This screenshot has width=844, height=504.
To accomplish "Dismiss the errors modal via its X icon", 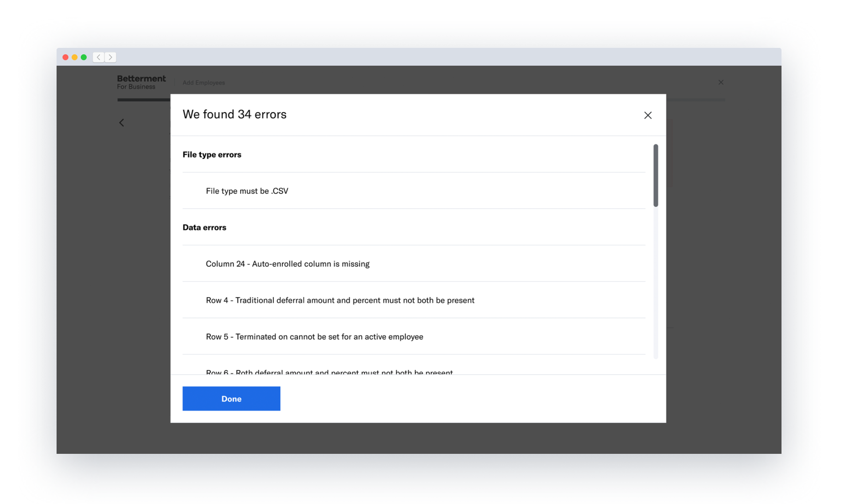I will coord(647,115).
